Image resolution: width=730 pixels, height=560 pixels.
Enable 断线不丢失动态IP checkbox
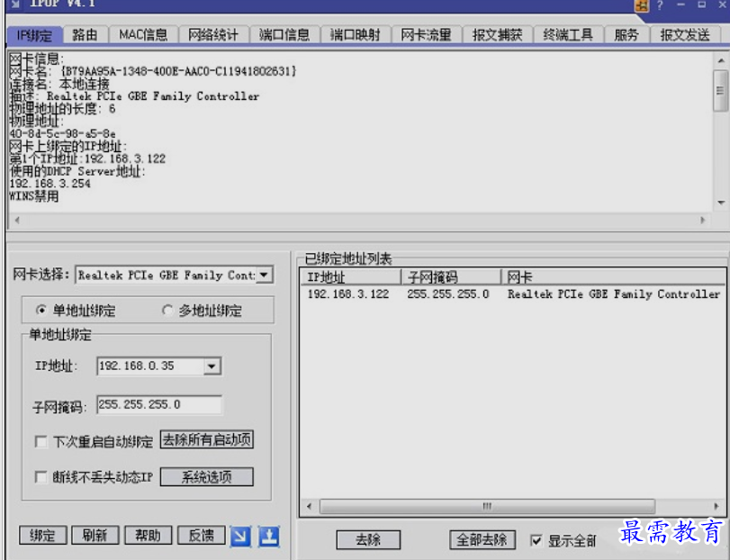(x=41, y=477)
